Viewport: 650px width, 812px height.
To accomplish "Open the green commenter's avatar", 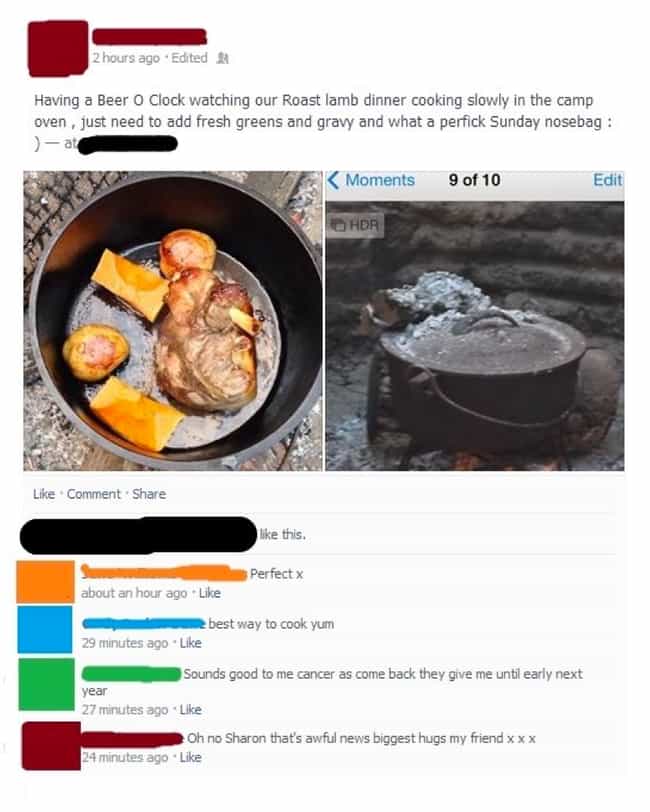I will (x=47, y=684).
